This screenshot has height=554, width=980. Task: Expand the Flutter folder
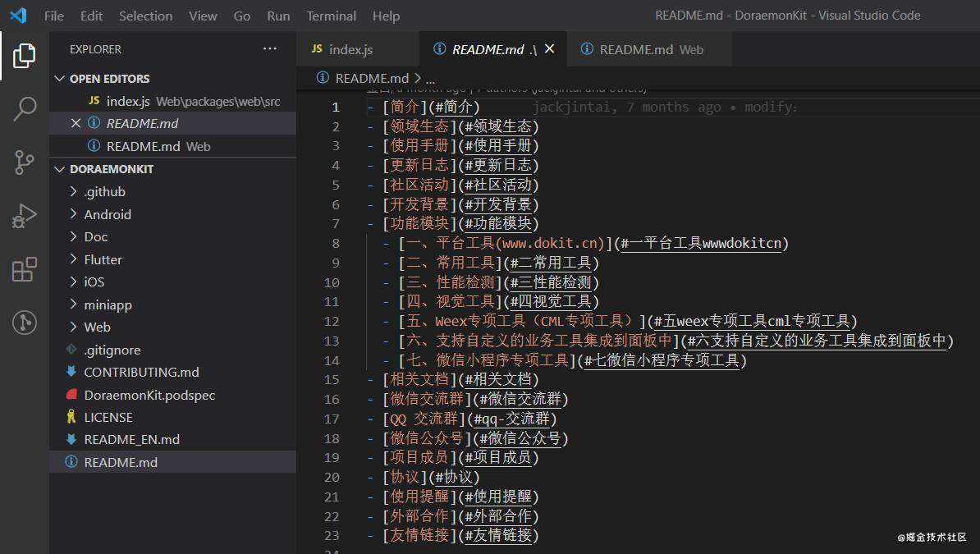73,259
